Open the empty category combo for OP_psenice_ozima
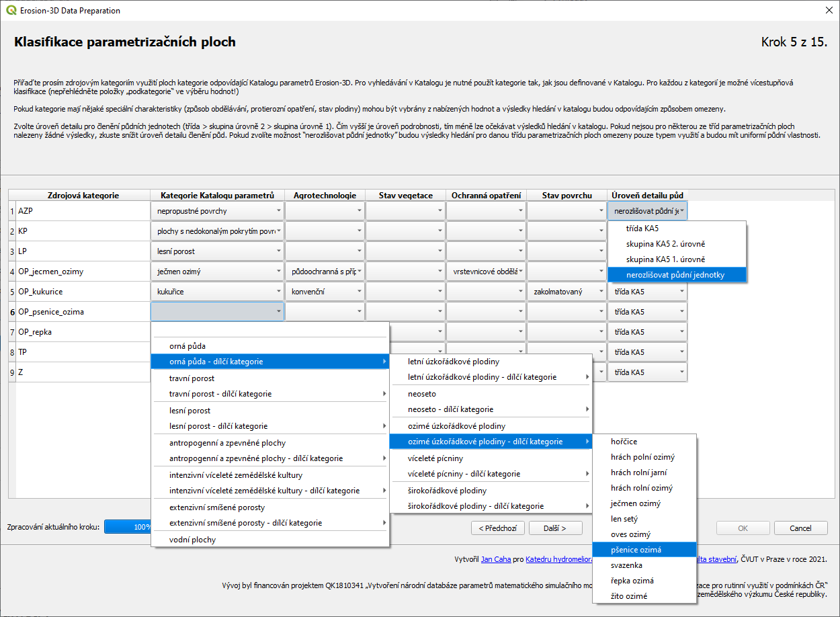 coord(217,312)
